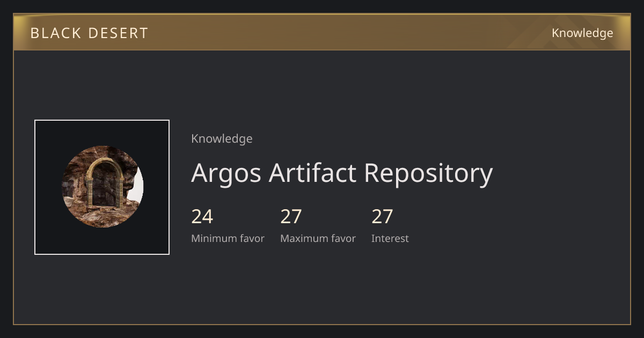Select the small Knowledge category label above the title
The image size is (644, 338).
click(222, 139)
